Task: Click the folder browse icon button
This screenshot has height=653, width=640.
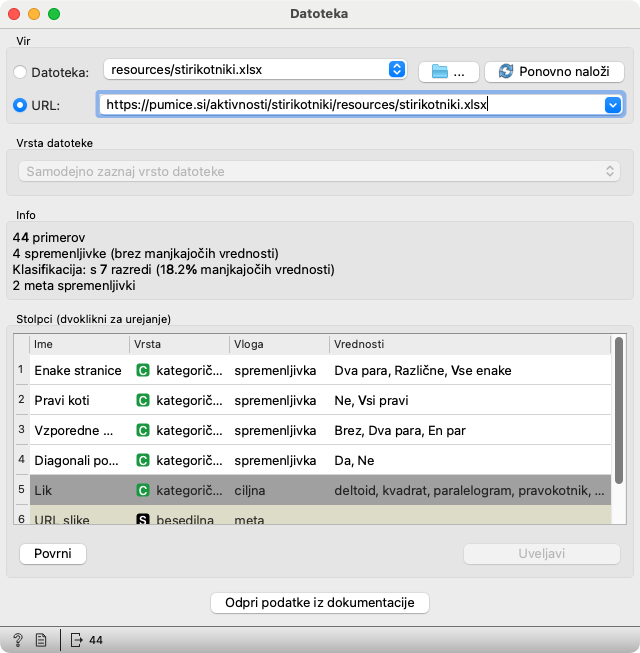Action: coord(447,71)
